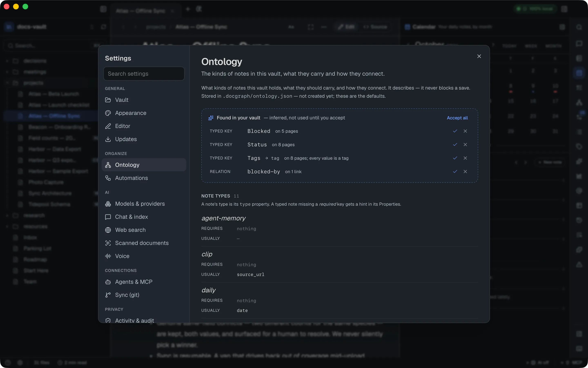The height and width of the screenshot is (368, 588).
Task: Open Scanned documents settings
Action: (x=144, y=243)
